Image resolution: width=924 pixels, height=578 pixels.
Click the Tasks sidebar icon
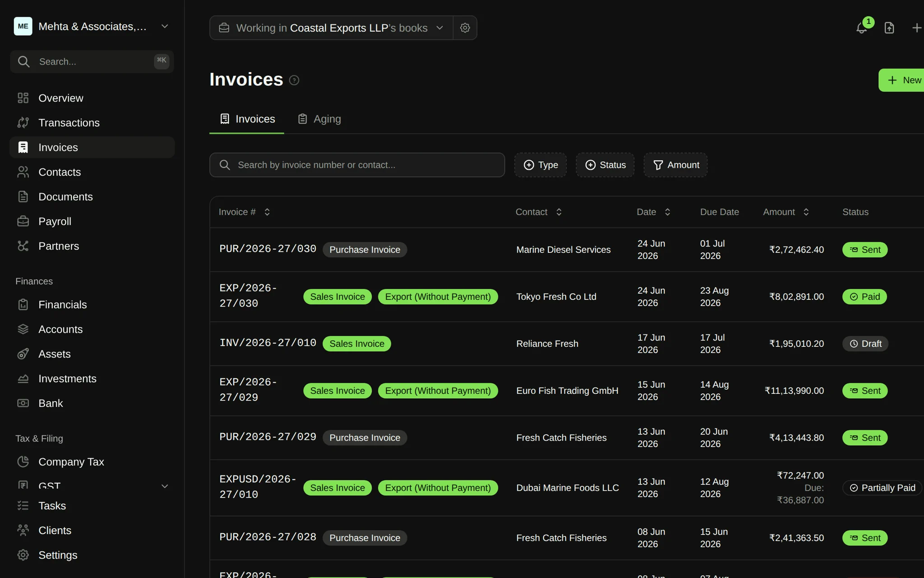[x=23, y=506]
